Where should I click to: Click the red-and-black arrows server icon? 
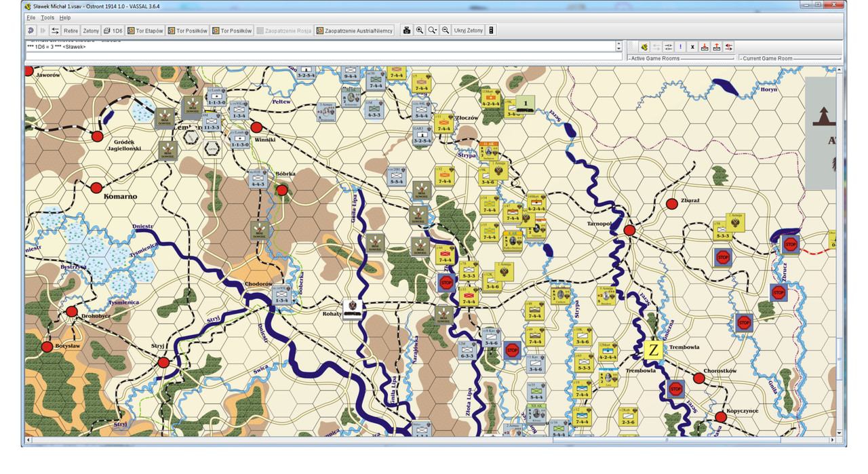pyautogui.click(x=729, y=47)
